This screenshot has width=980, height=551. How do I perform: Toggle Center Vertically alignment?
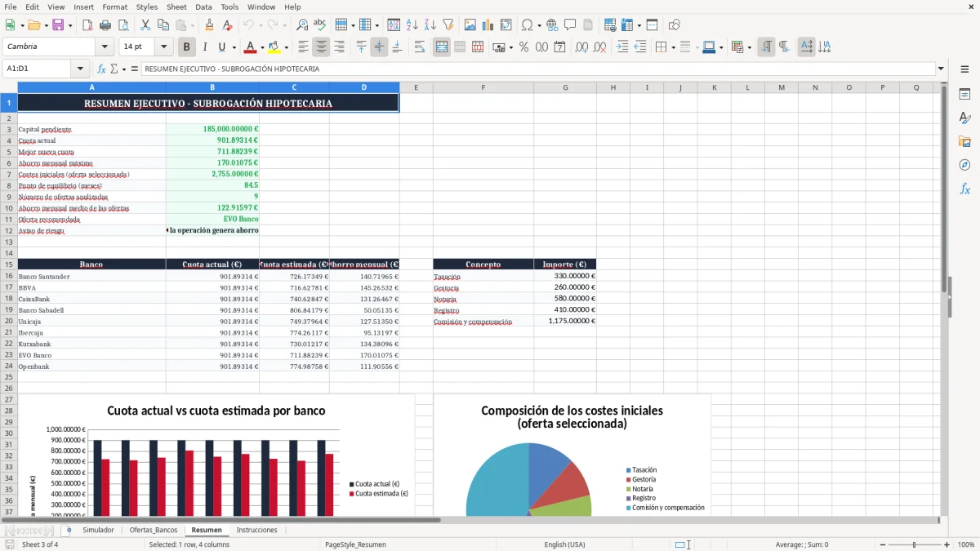point(379,47)
